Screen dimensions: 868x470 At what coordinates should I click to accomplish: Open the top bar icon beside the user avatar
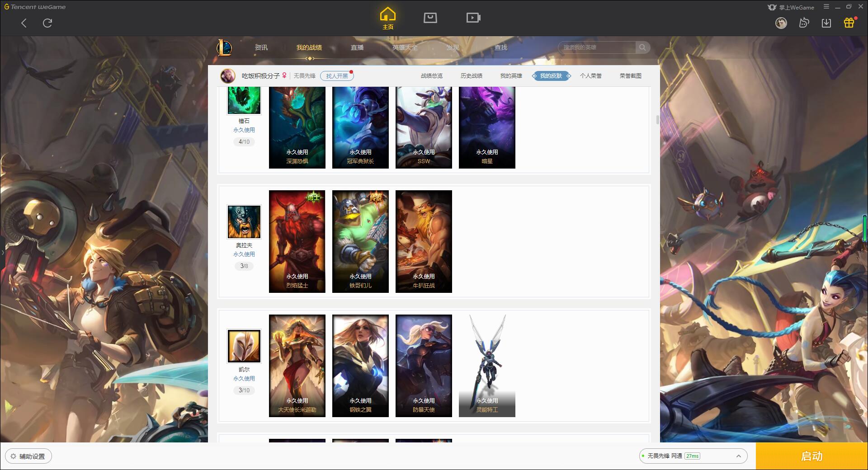click(x=804, y=23)
